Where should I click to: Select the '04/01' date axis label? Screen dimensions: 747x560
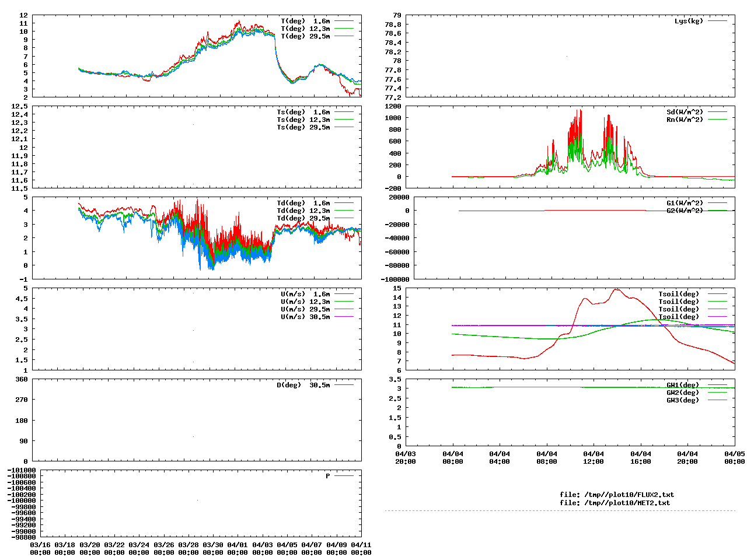pyautogui.click(x=238, y=545)
